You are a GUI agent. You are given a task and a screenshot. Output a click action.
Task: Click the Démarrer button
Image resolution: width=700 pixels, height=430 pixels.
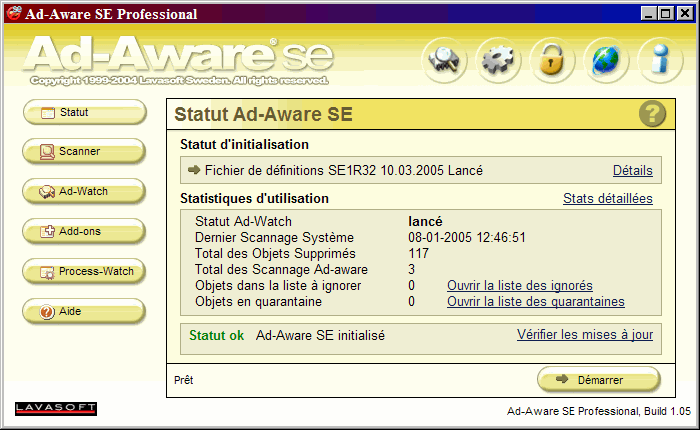(x=599, y=380)
